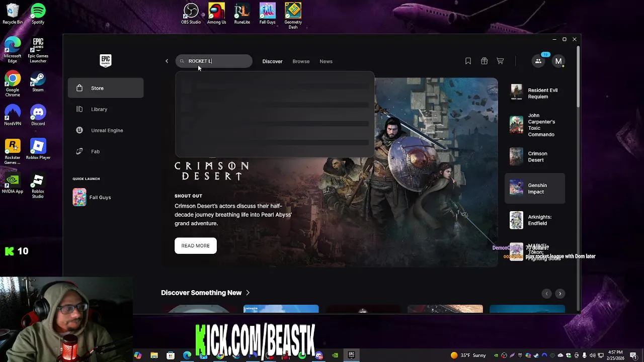Click the search box containing ROCKET L
Screen dimensions: 644x362
pos(214,61)
